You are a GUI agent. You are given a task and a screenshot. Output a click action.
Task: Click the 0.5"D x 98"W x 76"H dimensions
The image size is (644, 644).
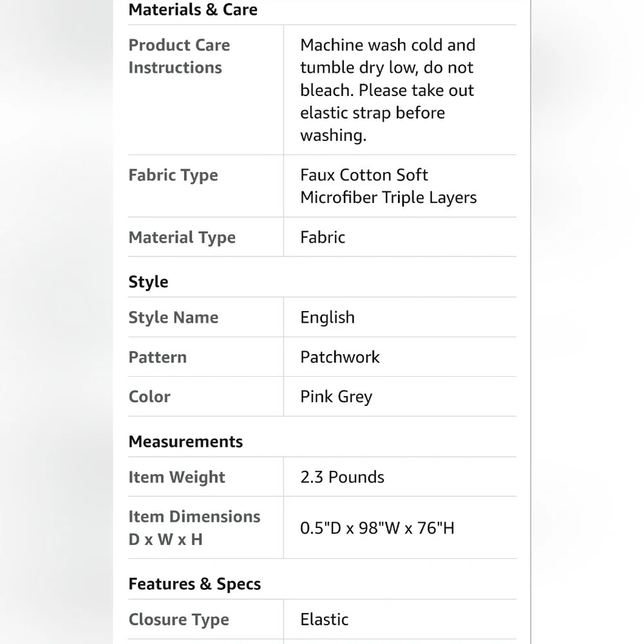point(377,528)
